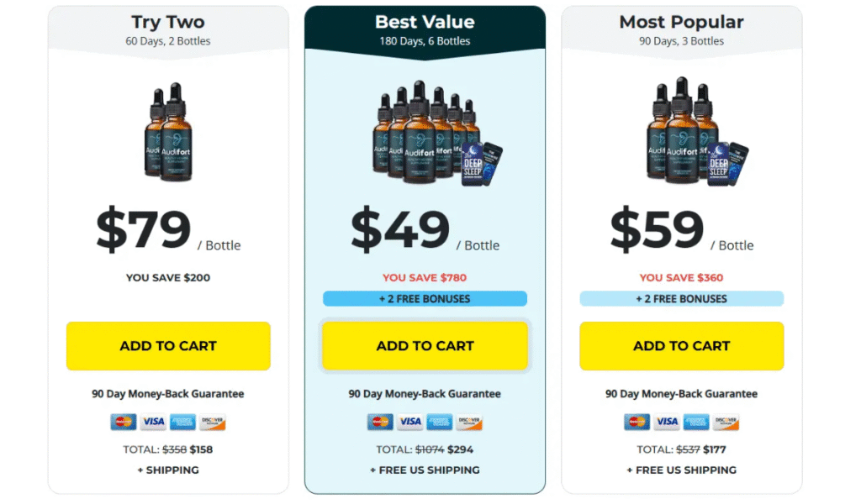Click the Mastercard icon in Most Popular card

[x=637, y=422]
